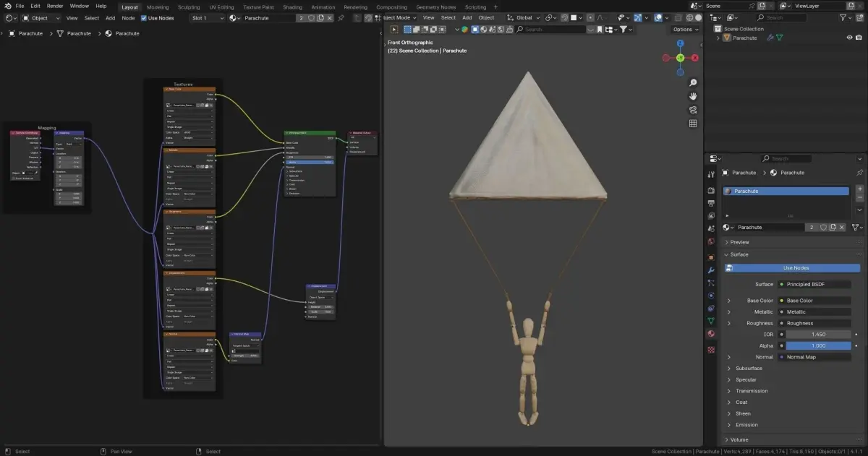The image size is (868, 456).
Task: Open the Object Data properties tab
Action: click(x=711, y=320)
